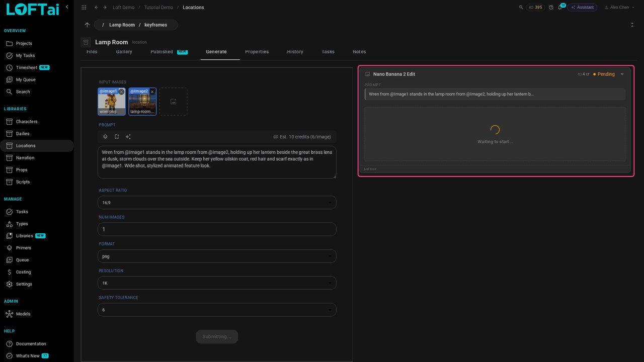Viewport: 644px width, 362px height.
Task: Click into the prompt text area
Action: point(217,162)
